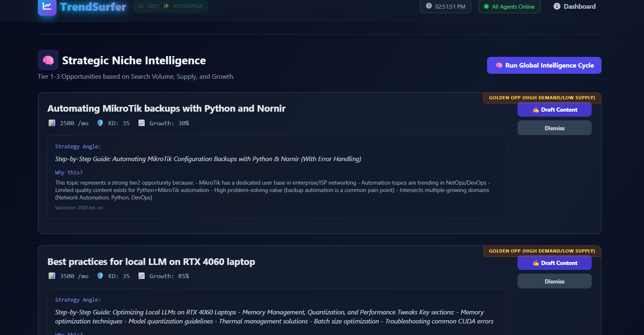The height and width of the screenshot is (335, 644).
Task: Click growth trend icon on RTX 4060 card
Action: pyautogui.click(x=141, y=276)
